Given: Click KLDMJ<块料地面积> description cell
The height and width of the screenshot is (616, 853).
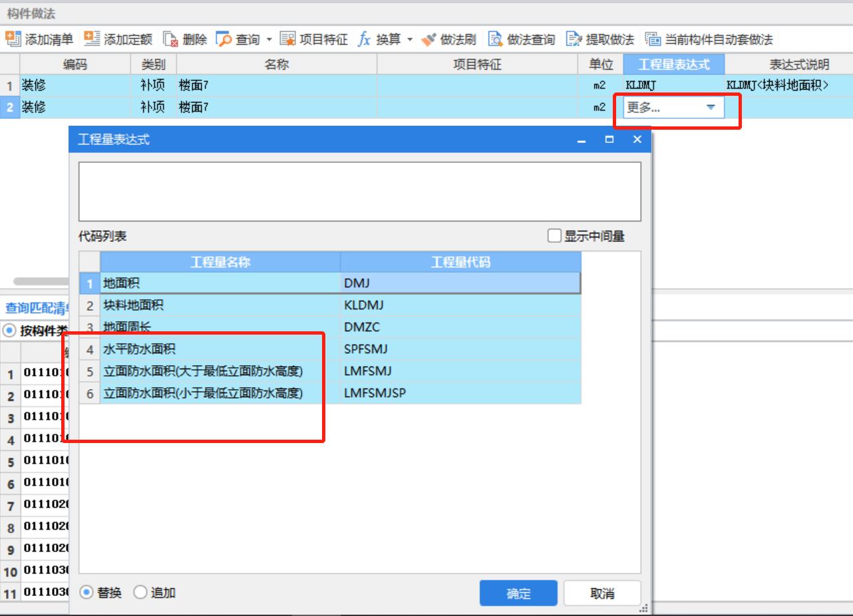Looking at the screenshot, I should [789, 85].
